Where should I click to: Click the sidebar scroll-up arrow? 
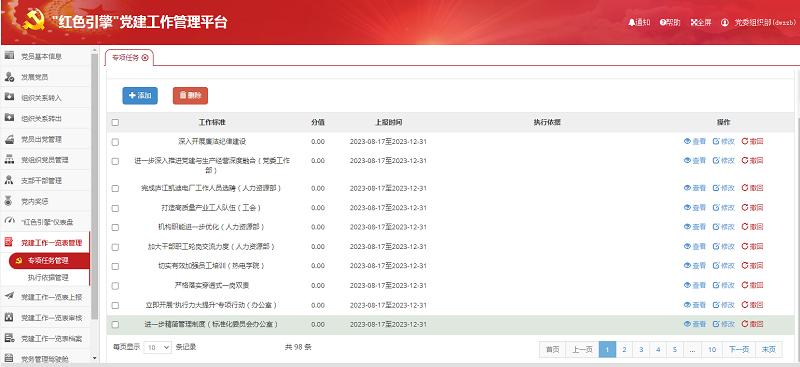[94, 50]
